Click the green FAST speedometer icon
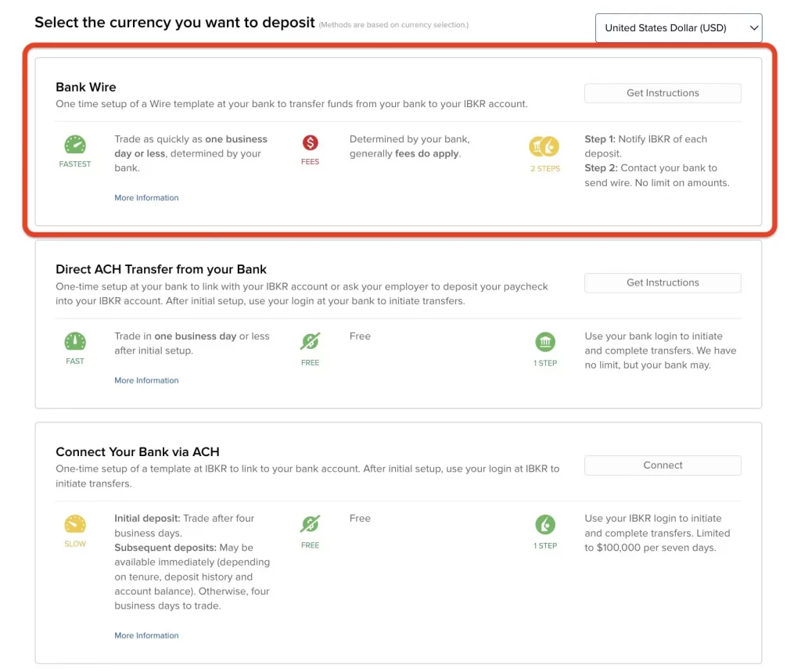 [75, 342]
